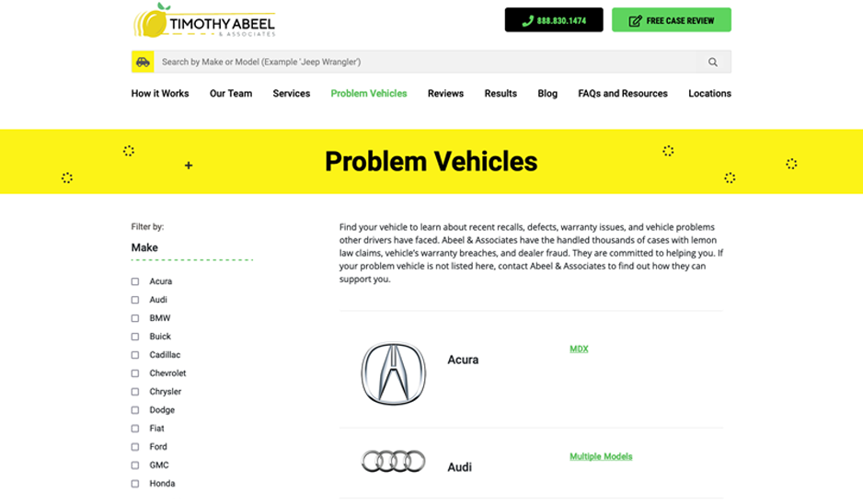Open the Reviews page

click(446, 94)
